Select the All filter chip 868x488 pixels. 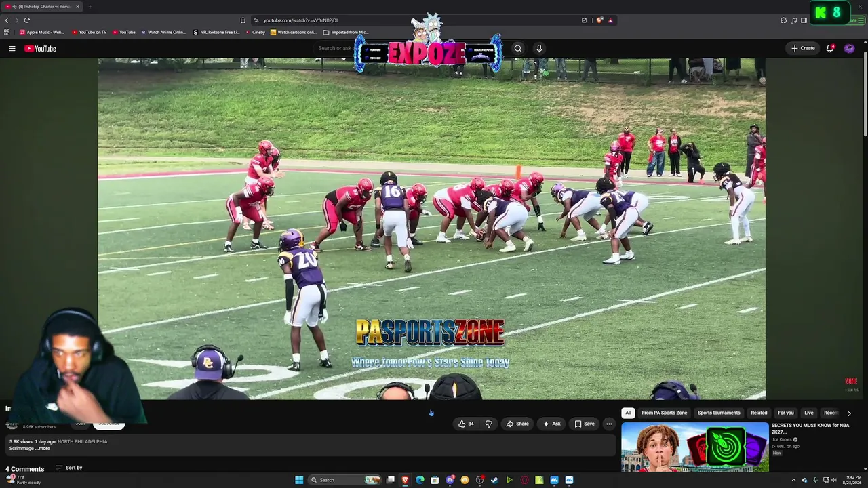click(628, 413)
